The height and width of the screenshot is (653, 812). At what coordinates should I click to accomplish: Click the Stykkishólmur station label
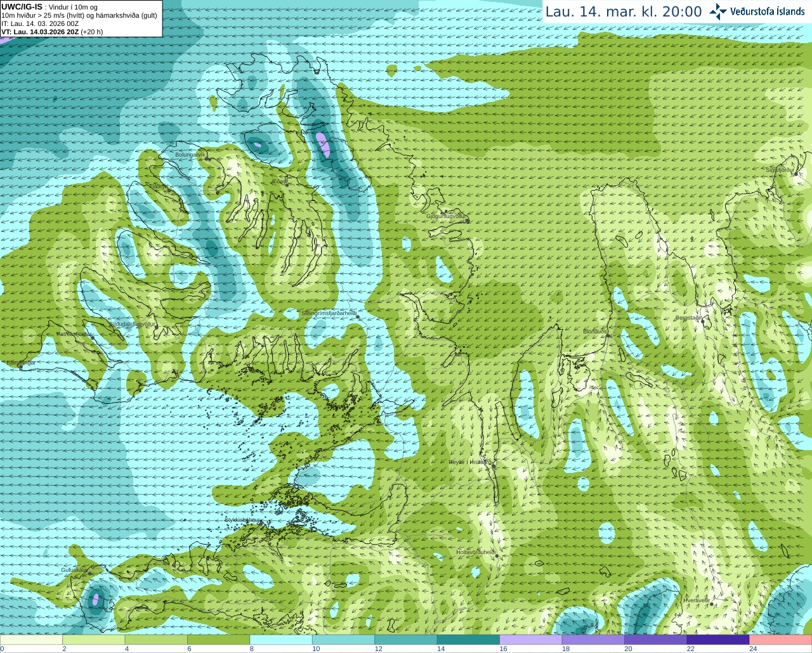point(243,520)
